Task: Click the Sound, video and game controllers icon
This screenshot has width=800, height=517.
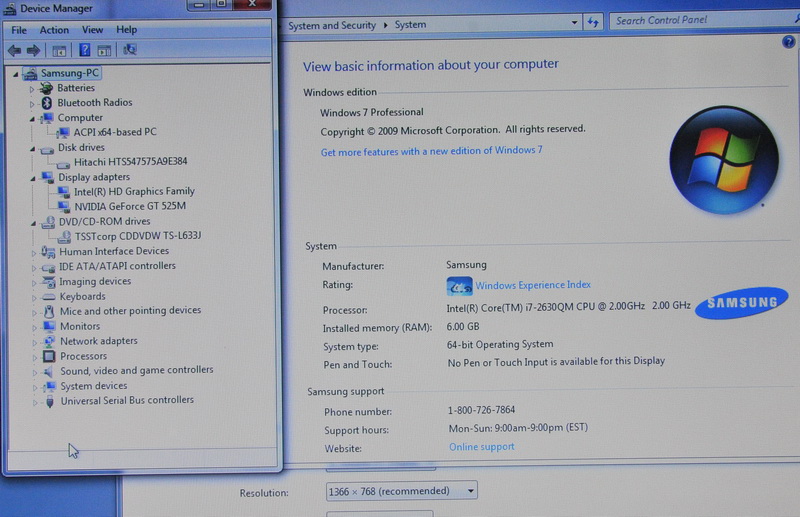Action: click(48, 371)
